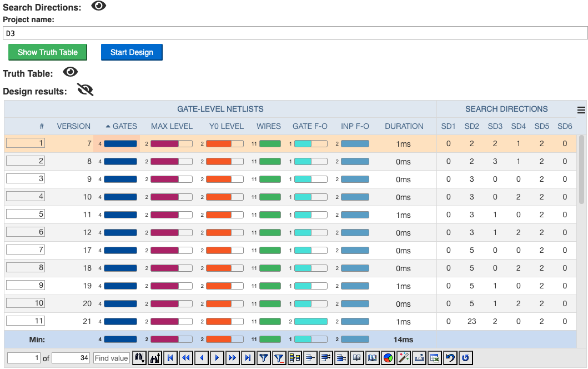The width and height of the screenshot is (588, 369).
Task: Sort by Y0 LEVEL column header
Action: [227, 127]
